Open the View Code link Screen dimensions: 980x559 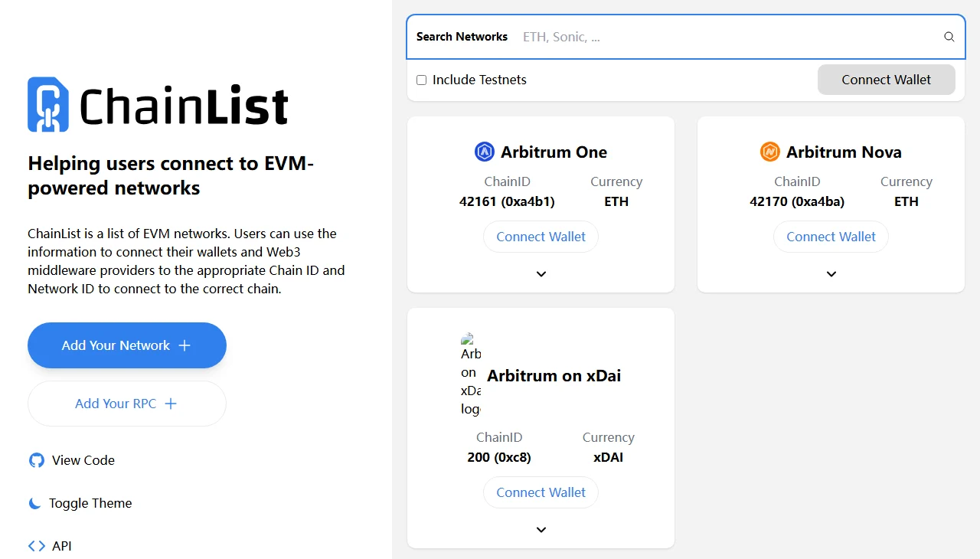(x=72, y=460)
